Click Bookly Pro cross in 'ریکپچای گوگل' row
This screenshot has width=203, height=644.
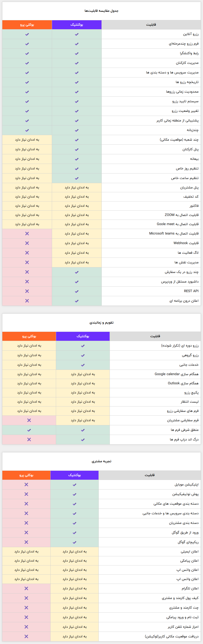click(x=26, y=542)
